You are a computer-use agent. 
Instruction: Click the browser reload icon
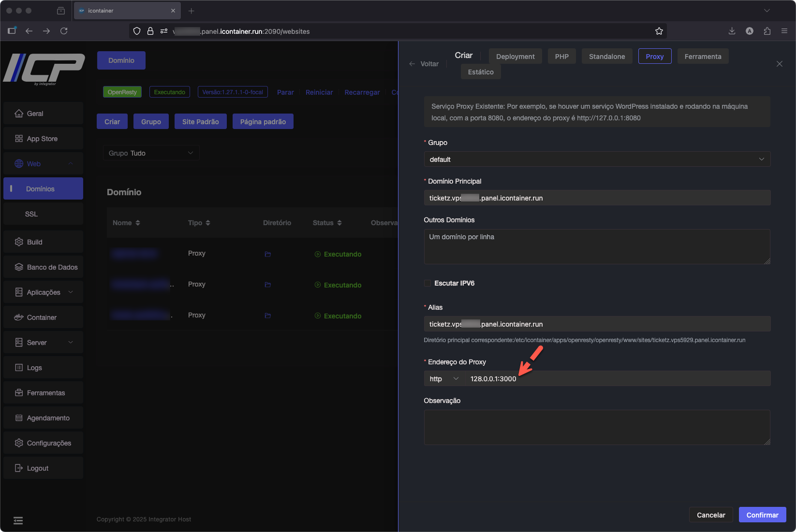coord(64,31)
